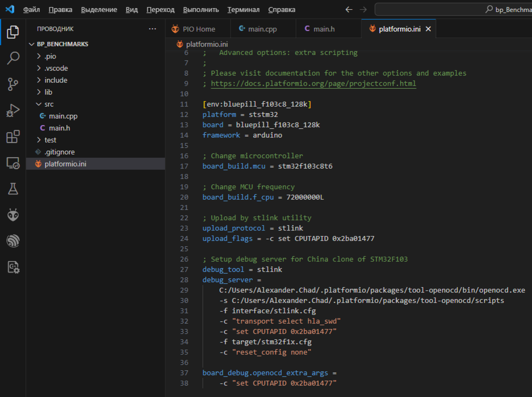The width and height of the screenshot is (532, 397).
Task: Open the Справка menu
Action: click(x=282, y=9)
